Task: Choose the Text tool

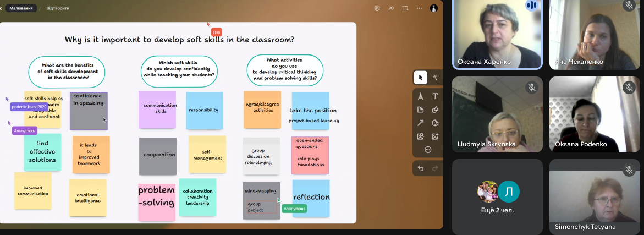Action: coord(435,96)
